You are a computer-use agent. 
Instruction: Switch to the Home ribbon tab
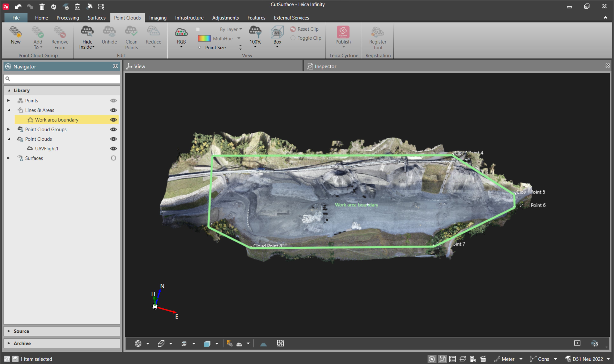point(41,18)
